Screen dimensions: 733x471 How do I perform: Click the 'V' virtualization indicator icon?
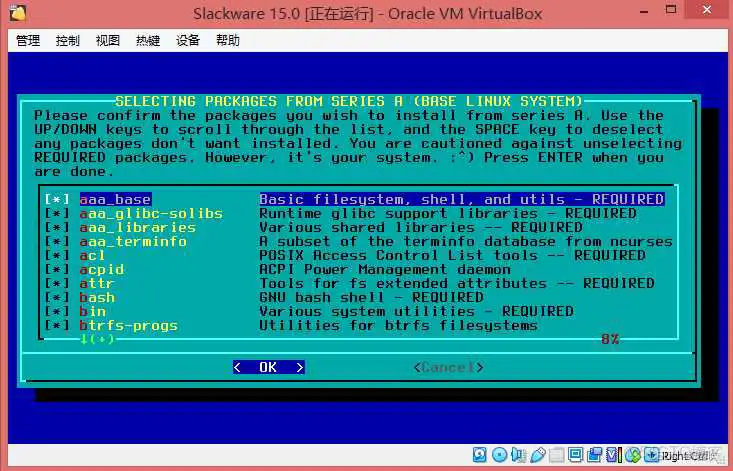612,457
